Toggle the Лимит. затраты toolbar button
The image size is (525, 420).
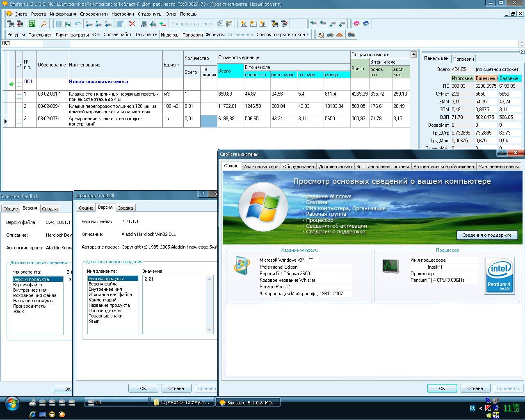click(72, 35)
